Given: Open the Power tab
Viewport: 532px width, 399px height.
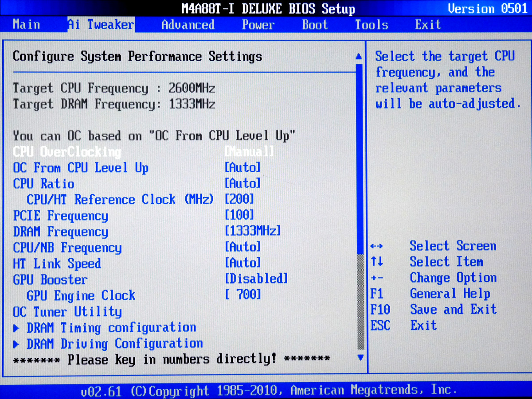Looking at the screenshot, I should click(258, 24).
